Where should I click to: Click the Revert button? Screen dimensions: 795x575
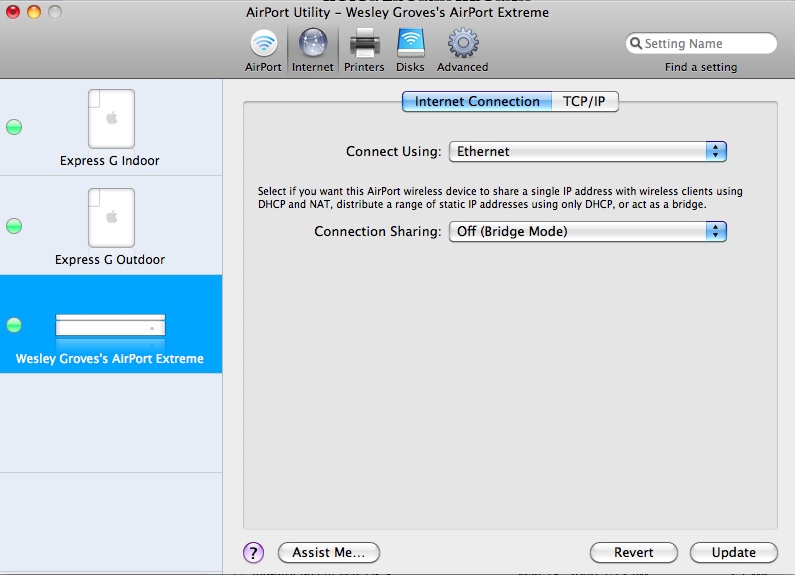coord(634,552)
